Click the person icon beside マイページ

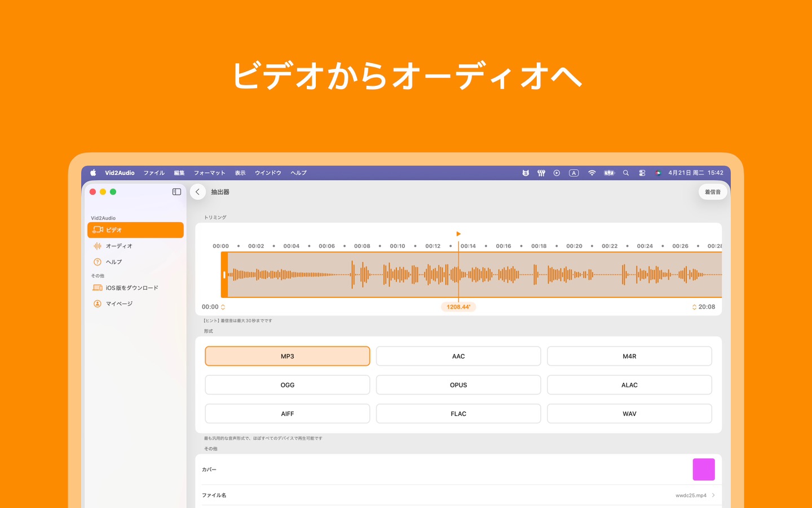98,304
